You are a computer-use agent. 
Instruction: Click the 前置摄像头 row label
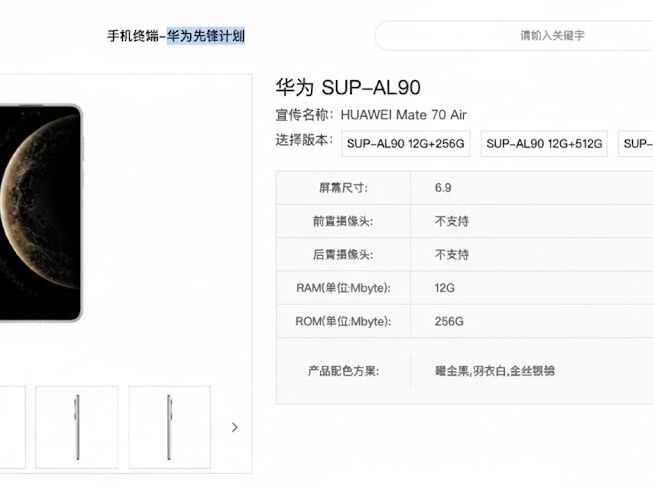343,222
